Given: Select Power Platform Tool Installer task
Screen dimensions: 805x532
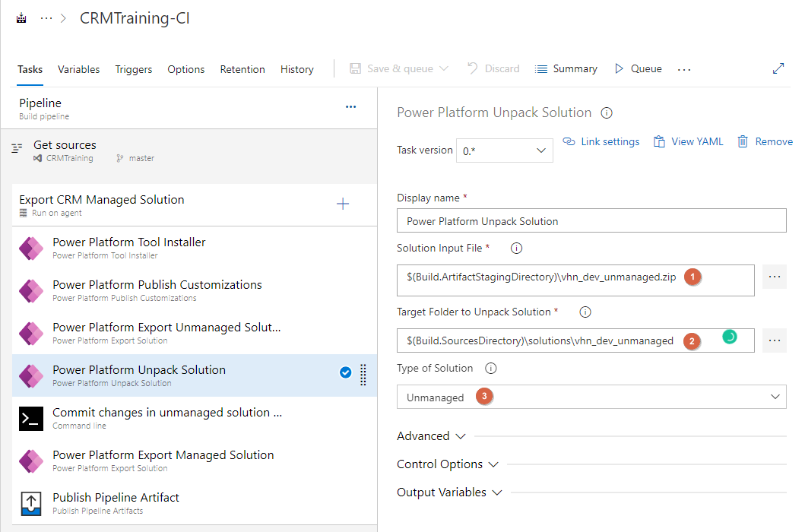Looking at the screenshot, I should (x=194, y=248).
